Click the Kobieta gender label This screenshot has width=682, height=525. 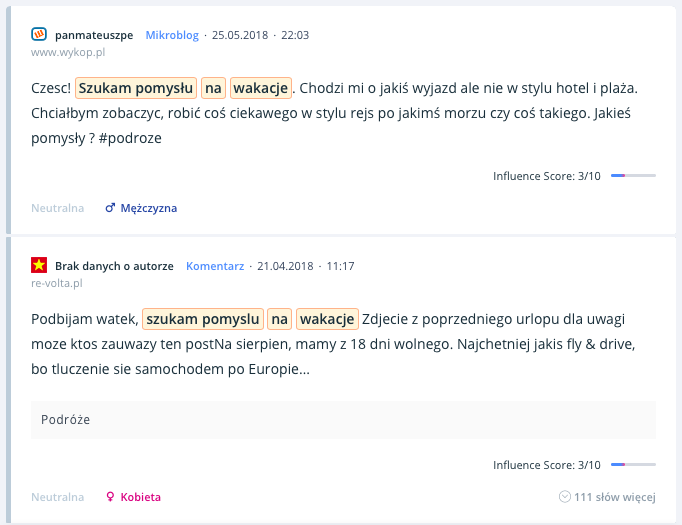(141, 497)
